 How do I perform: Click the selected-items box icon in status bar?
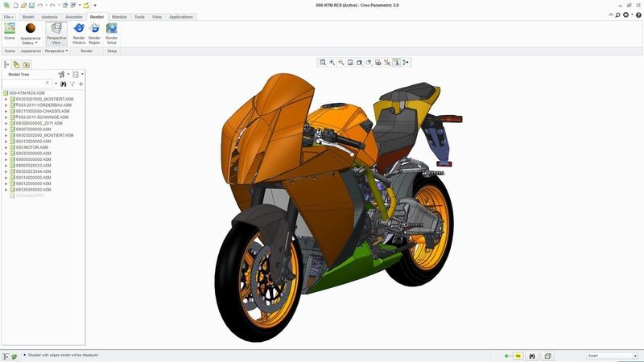pos(547,356)
